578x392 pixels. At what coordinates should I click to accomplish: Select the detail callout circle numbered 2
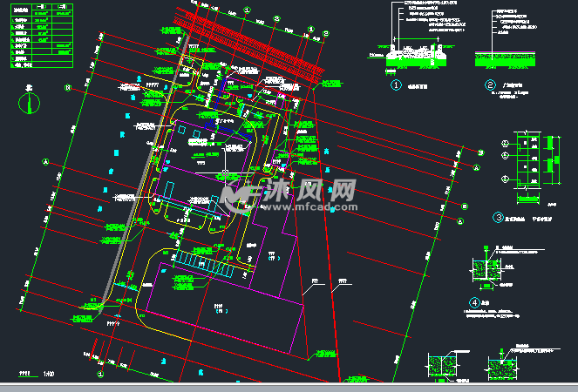490,85
